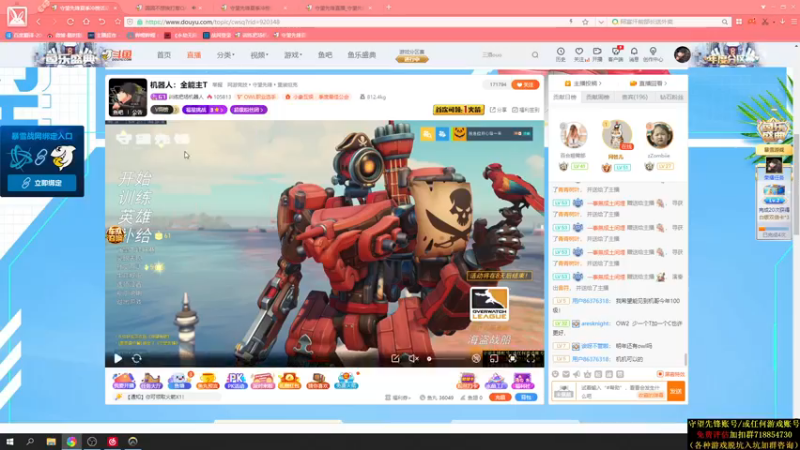Open Windows taskbar search
This screenshot has width=800, height=450.
30,442
